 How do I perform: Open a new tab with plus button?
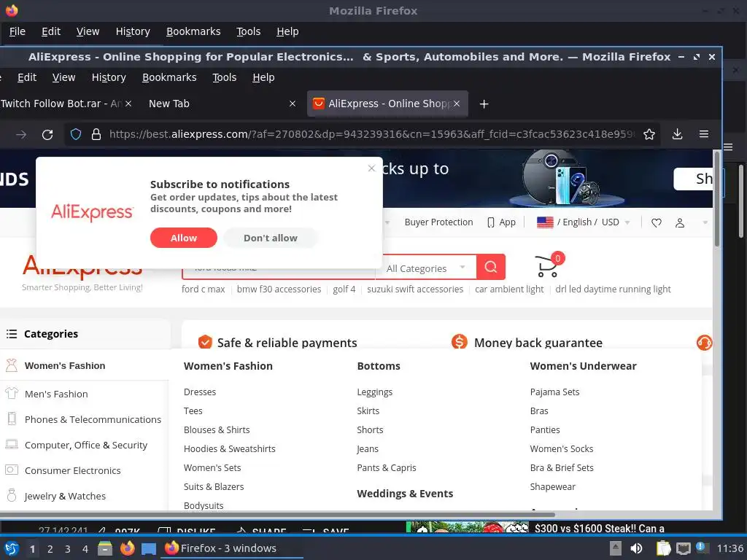pos(484,104)
